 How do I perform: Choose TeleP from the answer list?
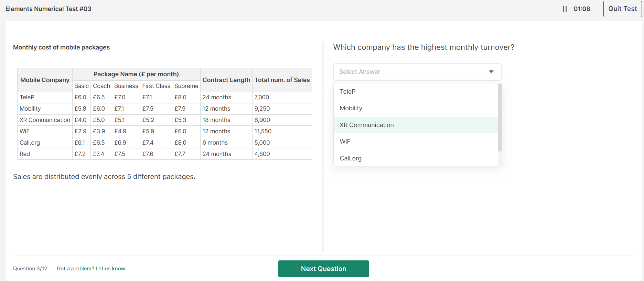[x=347, y=92]
